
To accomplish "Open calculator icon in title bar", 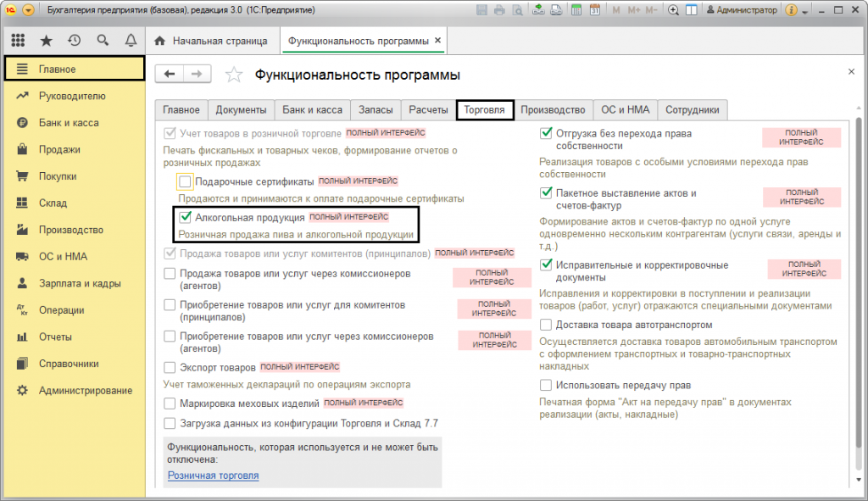I will pyautogui.click(x=576, y=10).
